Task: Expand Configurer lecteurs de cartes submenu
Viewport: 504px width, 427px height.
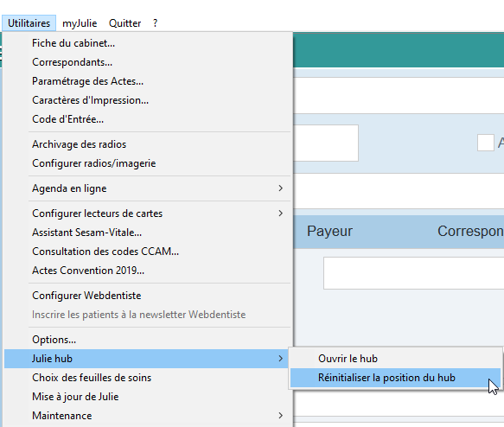Action: tap(148, 213)
